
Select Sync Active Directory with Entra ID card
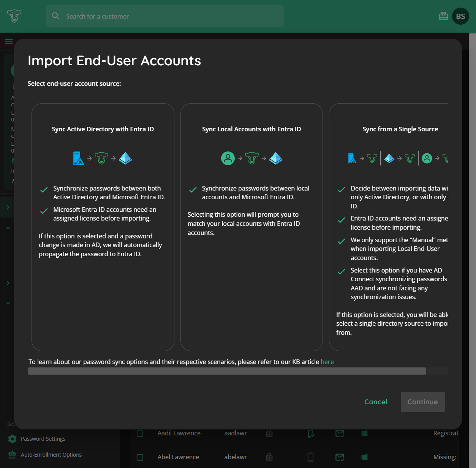pos(103,227)
